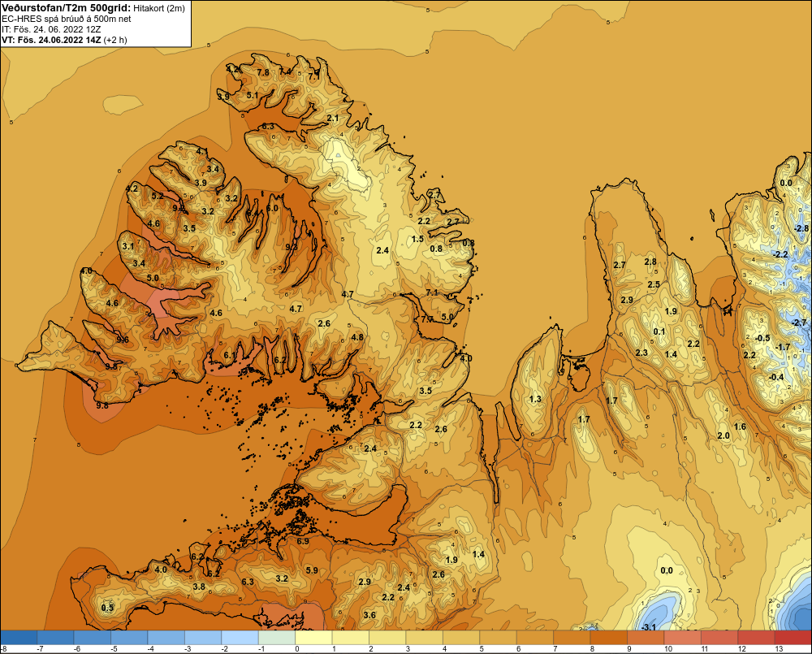Click the 6.0 temperature value

pos(272,208)
